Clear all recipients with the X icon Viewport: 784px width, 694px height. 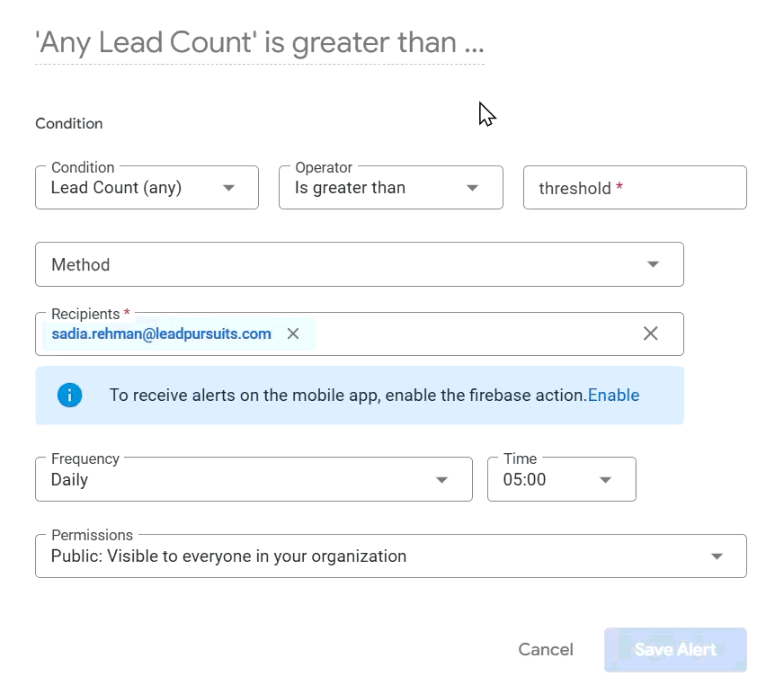[x=650, y=334]
